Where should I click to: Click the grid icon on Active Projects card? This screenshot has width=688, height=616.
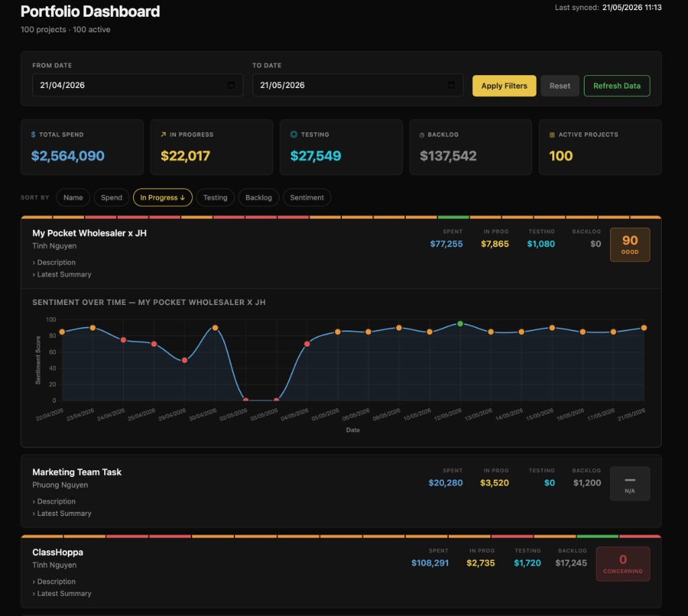point(552,135)
